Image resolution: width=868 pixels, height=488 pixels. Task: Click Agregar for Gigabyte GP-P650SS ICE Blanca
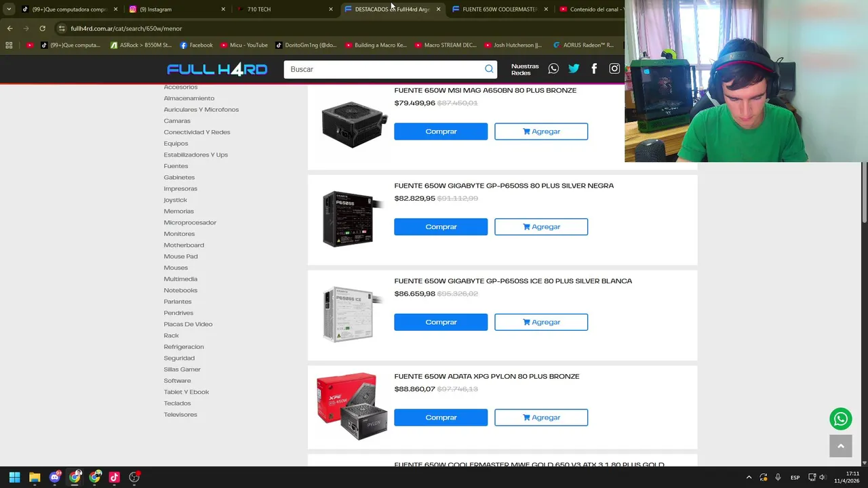[541, 322]
